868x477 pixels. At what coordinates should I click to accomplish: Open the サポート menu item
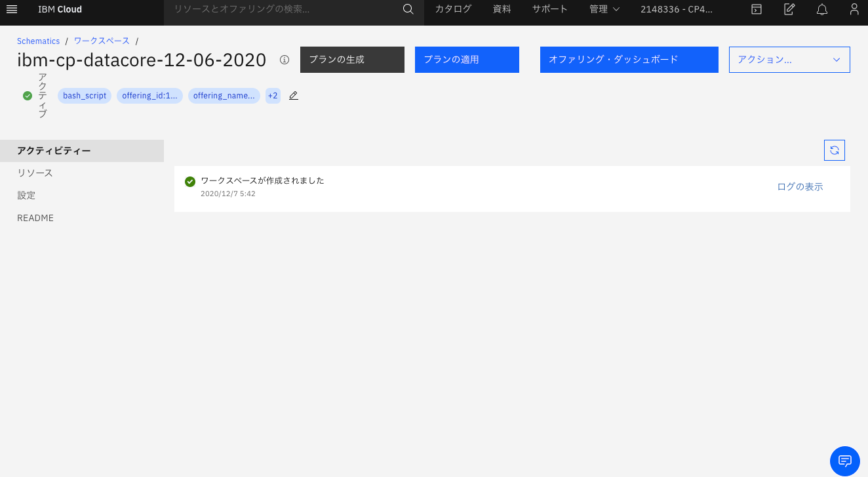[550, 9]
